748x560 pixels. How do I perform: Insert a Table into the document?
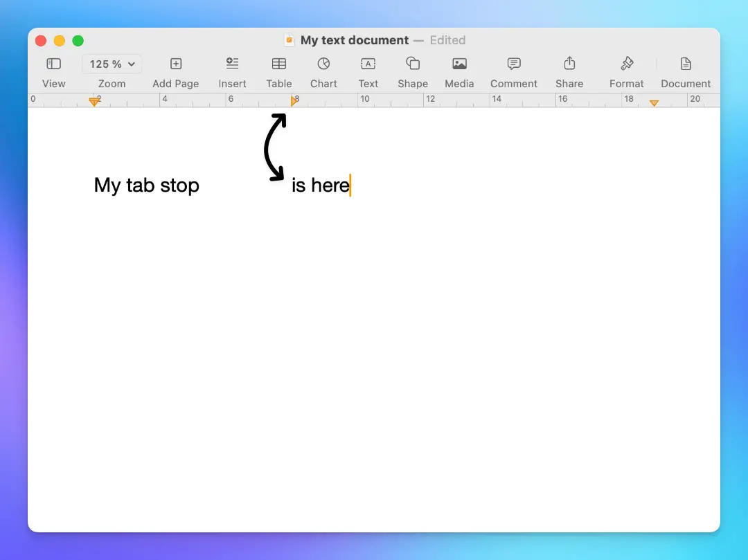[x=278, y=69]
